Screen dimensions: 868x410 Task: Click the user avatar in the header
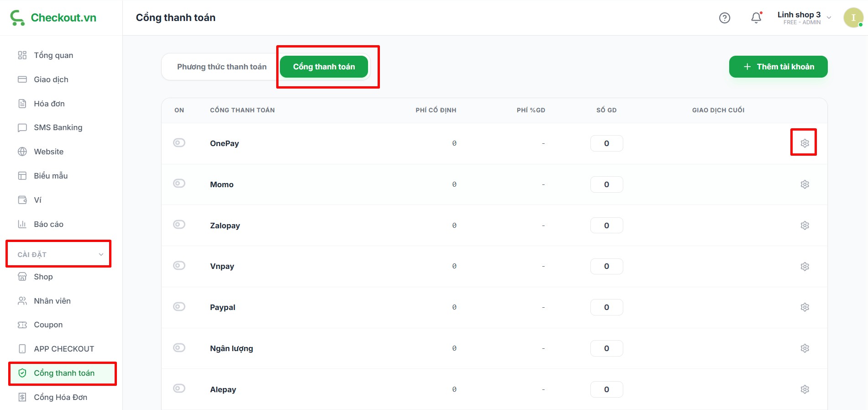(x=852, y=18)
